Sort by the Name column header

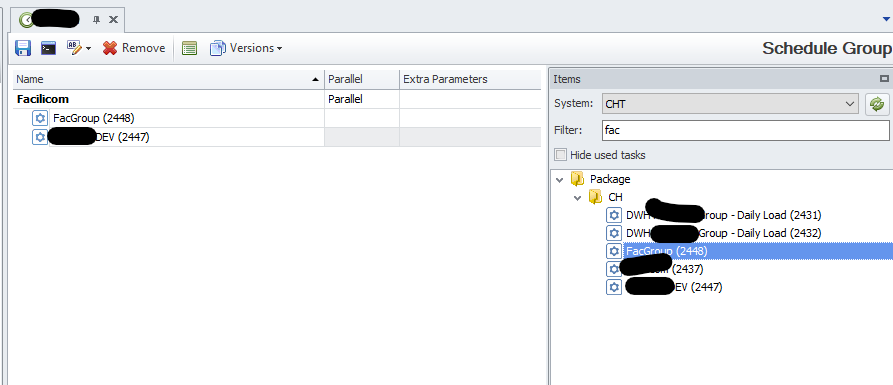coord(169,79)
